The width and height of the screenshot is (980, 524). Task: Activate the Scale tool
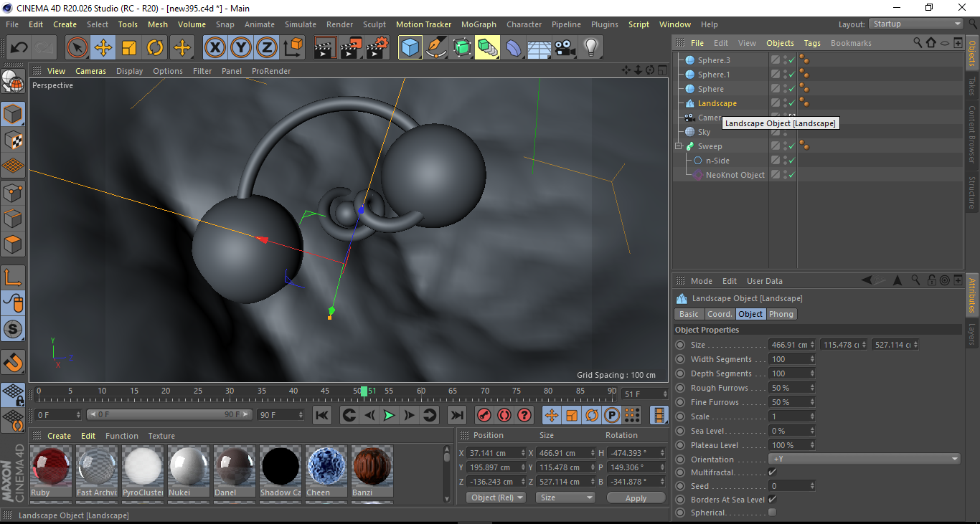129,48
